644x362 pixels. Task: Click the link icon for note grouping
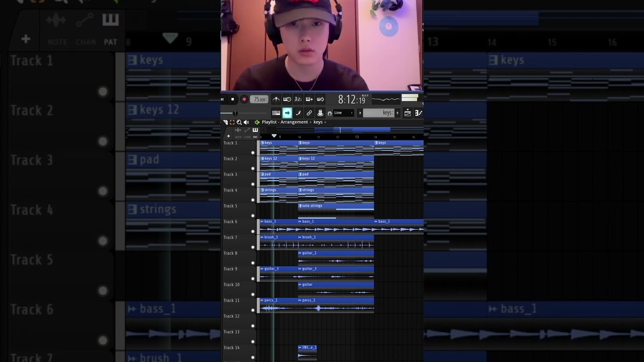coord(309,113)
